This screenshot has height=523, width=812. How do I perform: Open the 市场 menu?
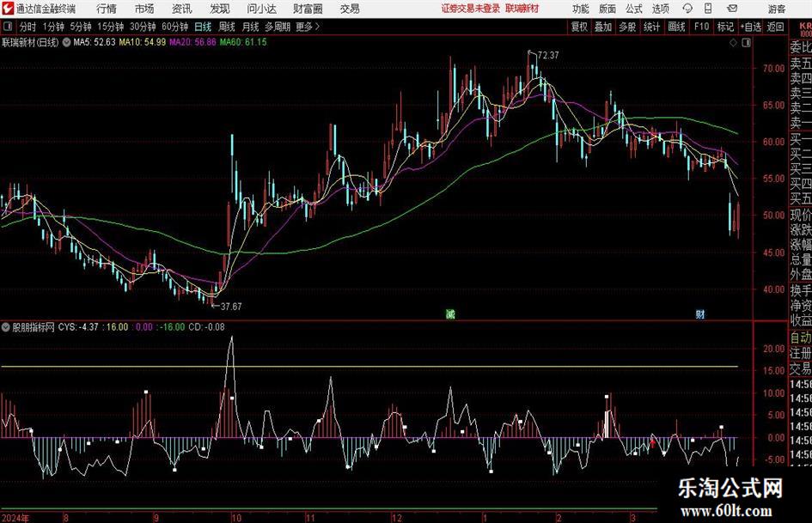(144, 9)
